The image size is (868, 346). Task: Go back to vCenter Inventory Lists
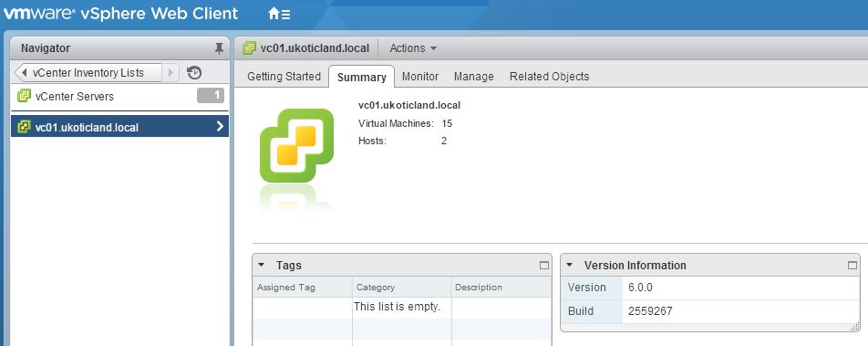88,73
